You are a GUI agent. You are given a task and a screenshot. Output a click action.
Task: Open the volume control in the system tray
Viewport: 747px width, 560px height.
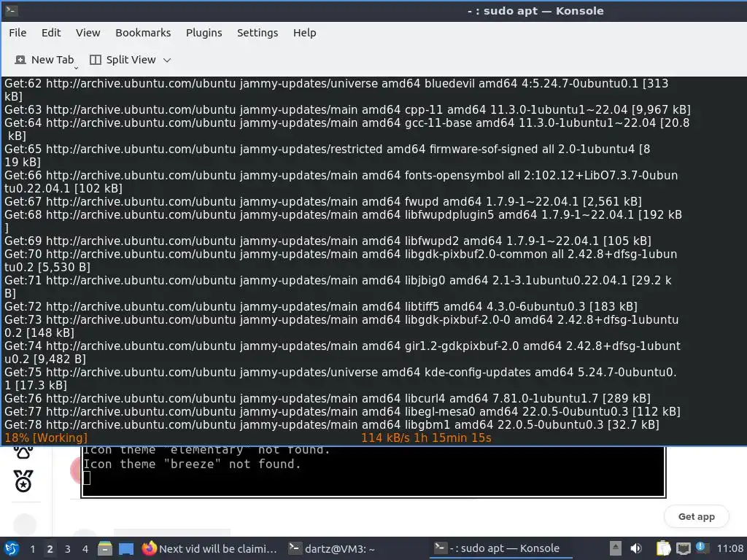636,548
